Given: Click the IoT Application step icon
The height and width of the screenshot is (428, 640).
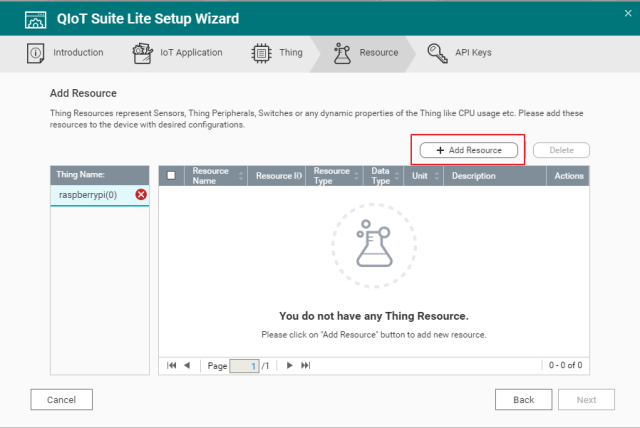Looking at the screenshot, I should point(142,53).
